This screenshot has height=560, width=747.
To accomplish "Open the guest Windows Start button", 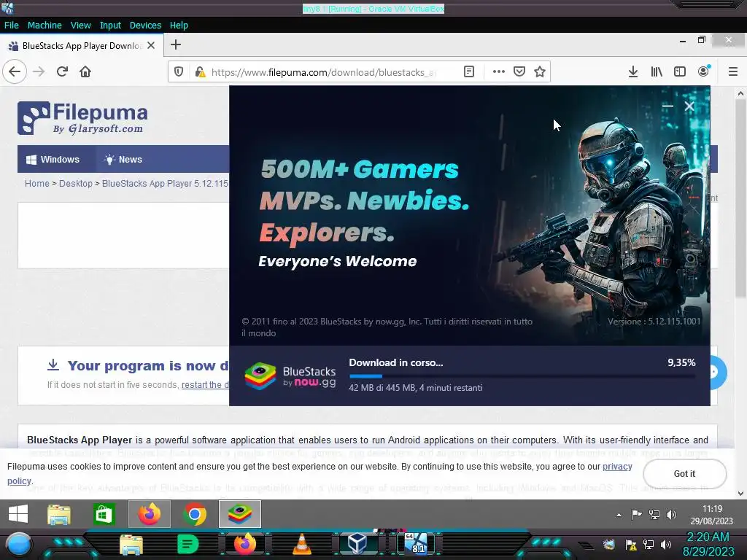I will pyautogui.click(x=18, y=514).
